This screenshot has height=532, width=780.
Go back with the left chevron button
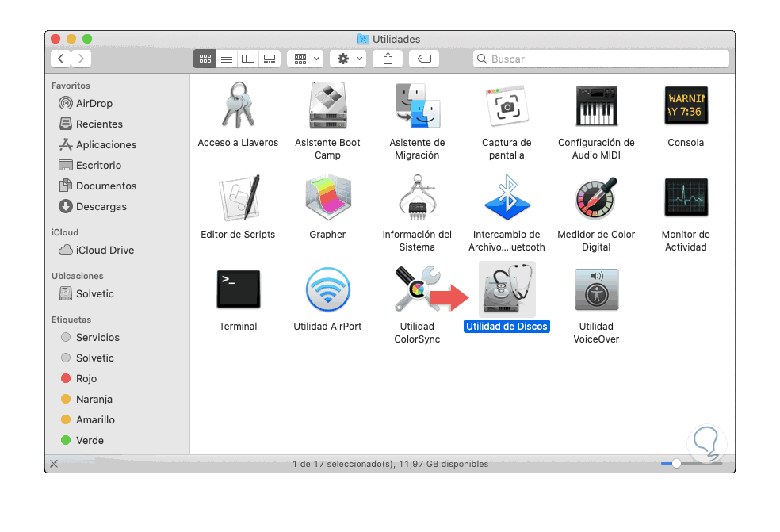61,59
